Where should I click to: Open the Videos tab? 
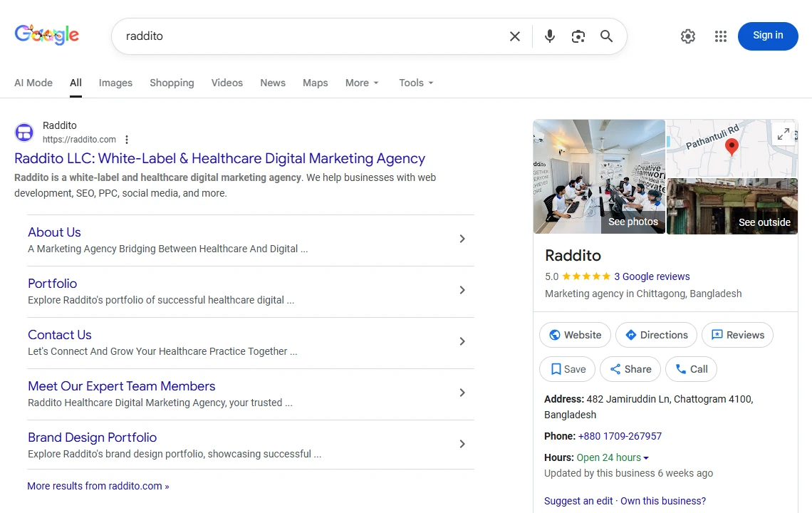click(227, 83)
